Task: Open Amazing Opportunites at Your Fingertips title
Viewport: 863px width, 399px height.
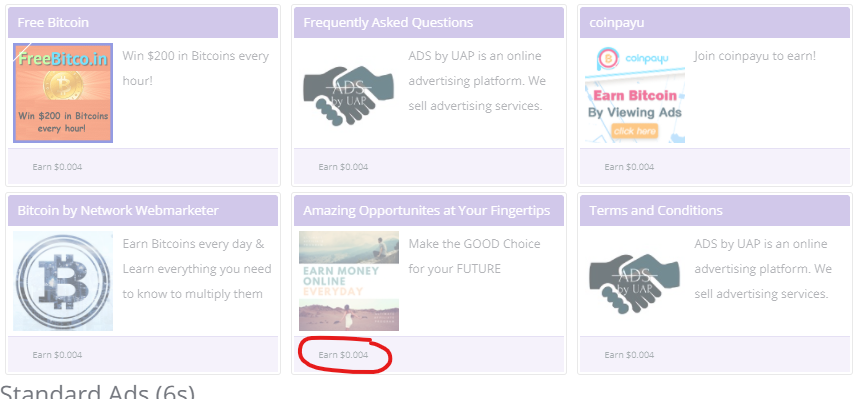Action: tap(427, 211)
